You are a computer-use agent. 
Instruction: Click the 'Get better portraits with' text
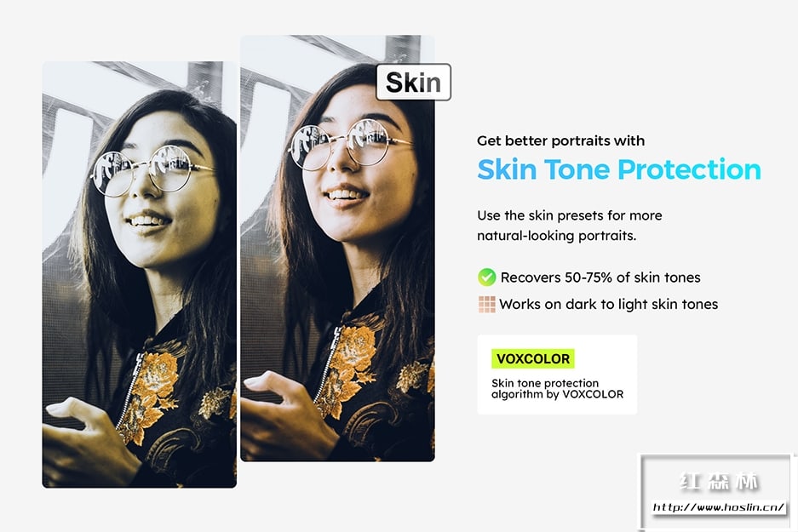tap(561, 141)
